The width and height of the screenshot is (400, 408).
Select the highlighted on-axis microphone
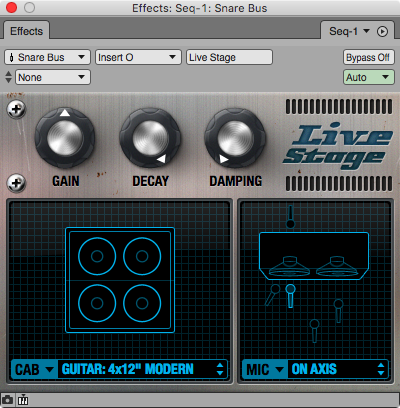(x=290, y=296)
